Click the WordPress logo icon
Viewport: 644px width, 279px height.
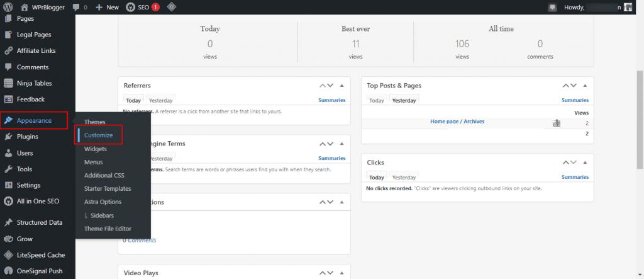click(8, 7)
